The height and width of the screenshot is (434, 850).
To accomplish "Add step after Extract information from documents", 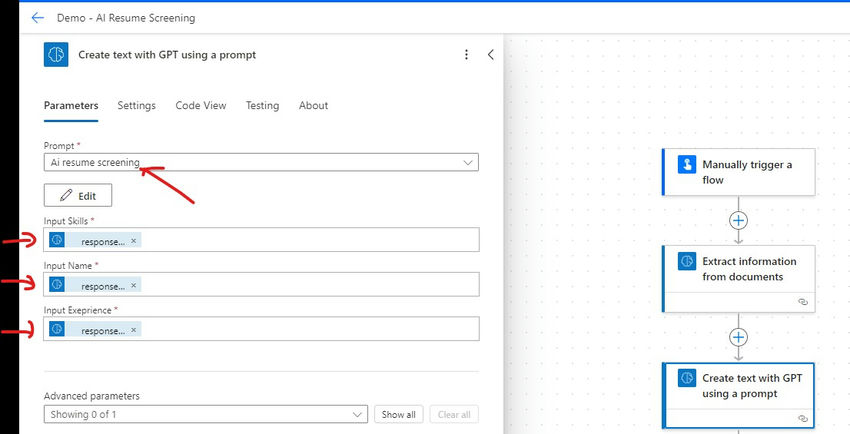I will click(738, 337).
